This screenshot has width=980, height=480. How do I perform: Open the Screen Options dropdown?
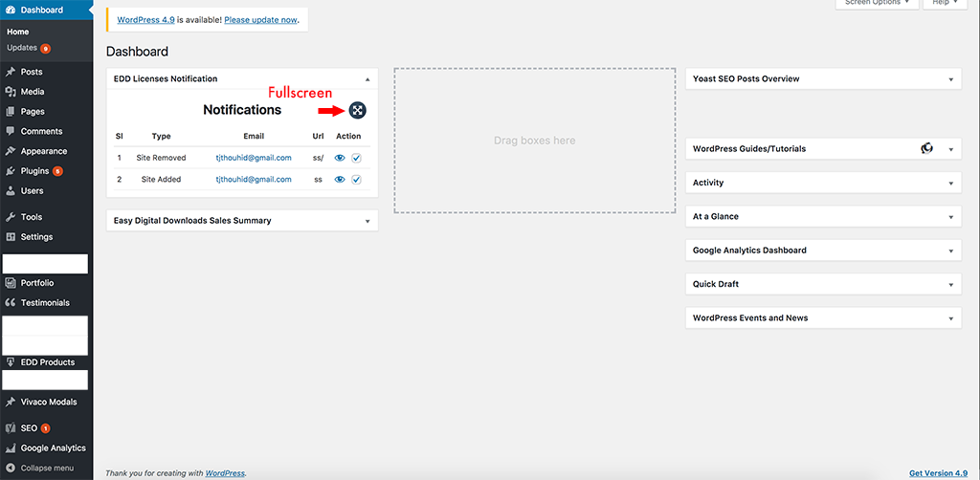click(877, 3)
